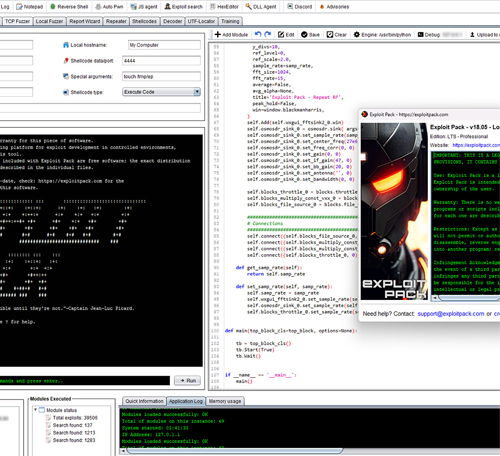Screen dimensions: 500x456
Task: Select the Application Log tab
Action: [186, 401]
